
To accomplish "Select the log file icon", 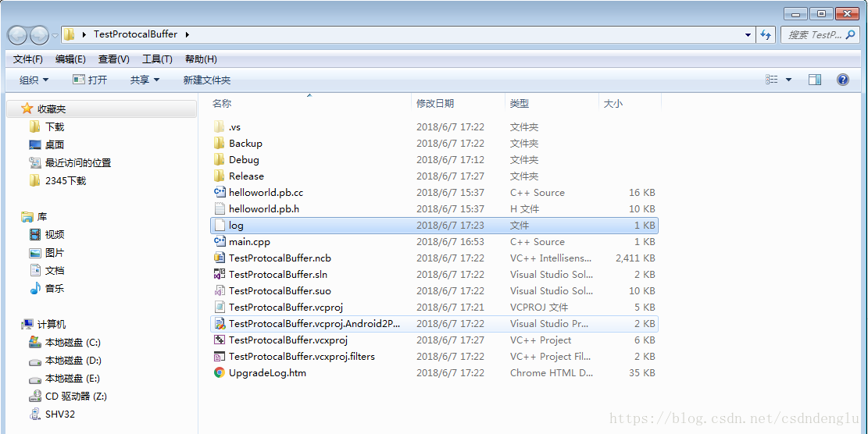I will (x=220, y=225).
